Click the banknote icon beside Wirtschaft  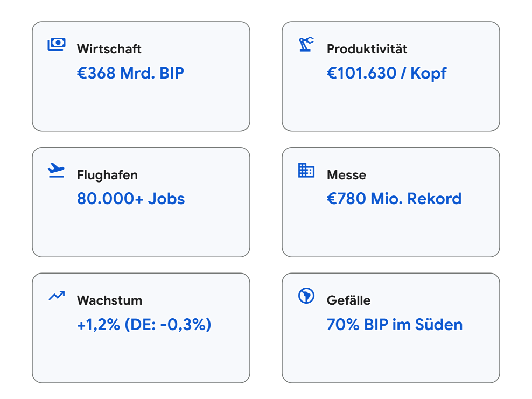tap(57, 44)
